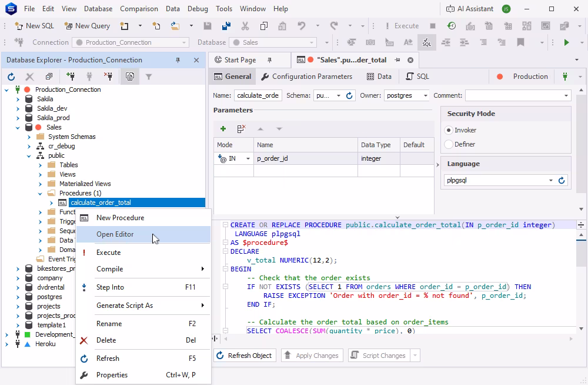Choose Open Editor in context menu
The height and width of the screenshot is (385, 588).
143,234
